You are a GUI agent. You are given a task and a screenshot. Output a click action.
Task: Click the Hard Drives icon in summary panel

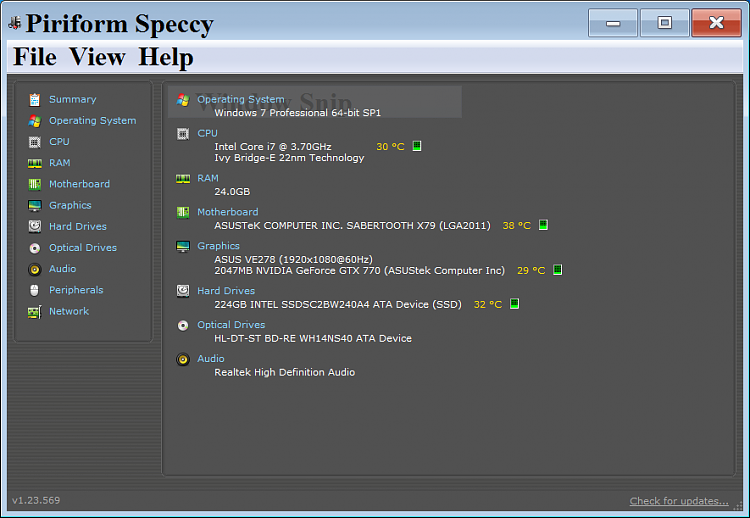point(183,291)
